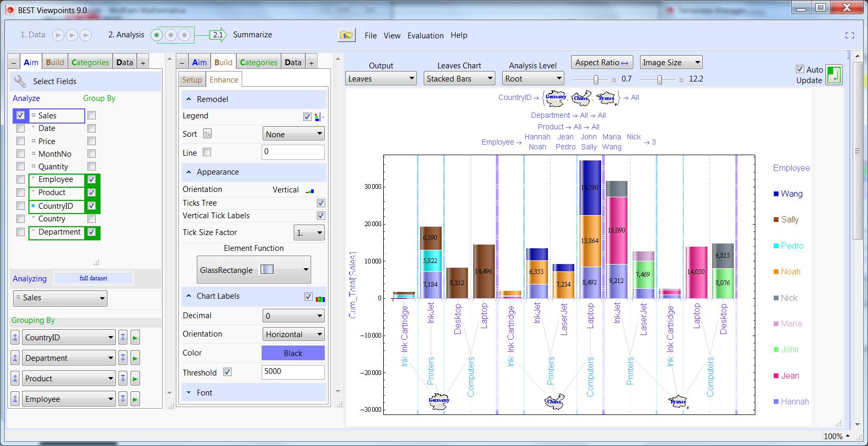868x446 pixels.
Task: Toggle fullscreen with corner brackets icon
Action: coord(850,35)
